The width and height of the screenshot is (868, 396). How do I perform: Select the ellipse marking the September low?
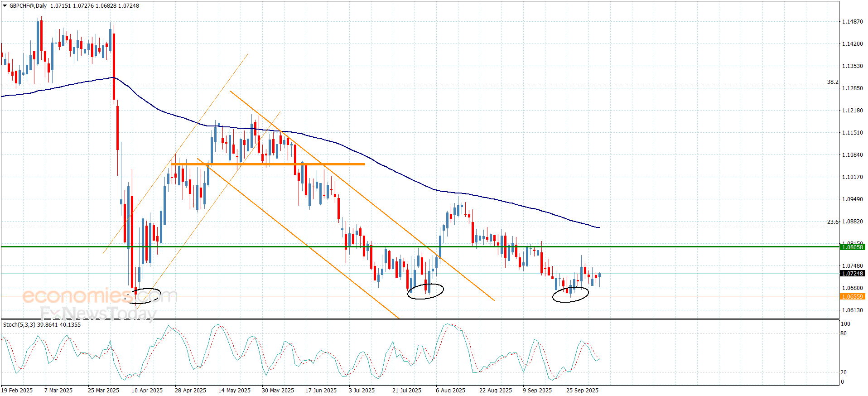[570, 294]
